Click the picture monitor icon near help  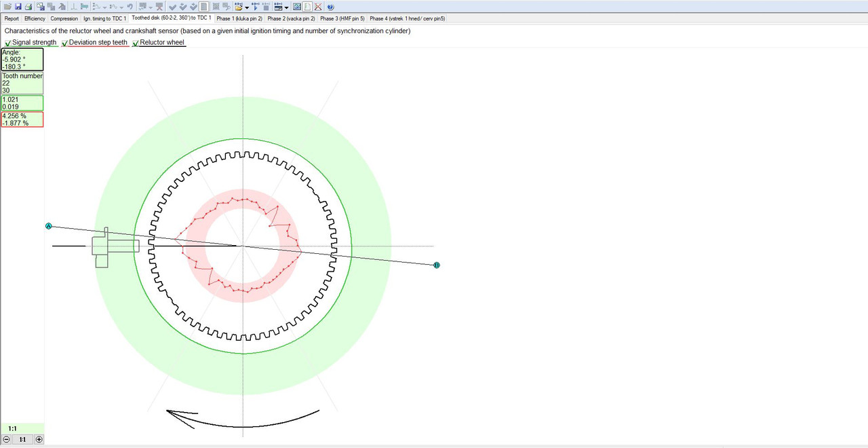297,6
